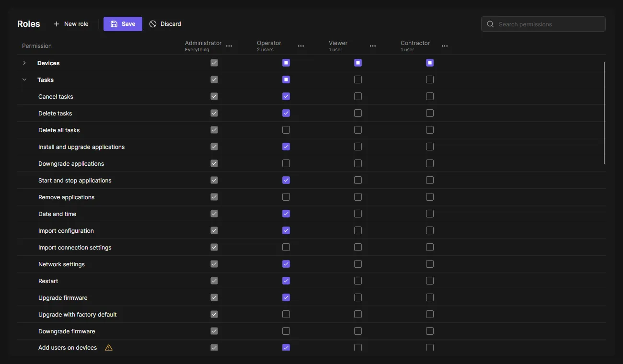Collapse the Tasks permission group
Viewport: 623px width, 364px height.
click(x=24, y=80)
